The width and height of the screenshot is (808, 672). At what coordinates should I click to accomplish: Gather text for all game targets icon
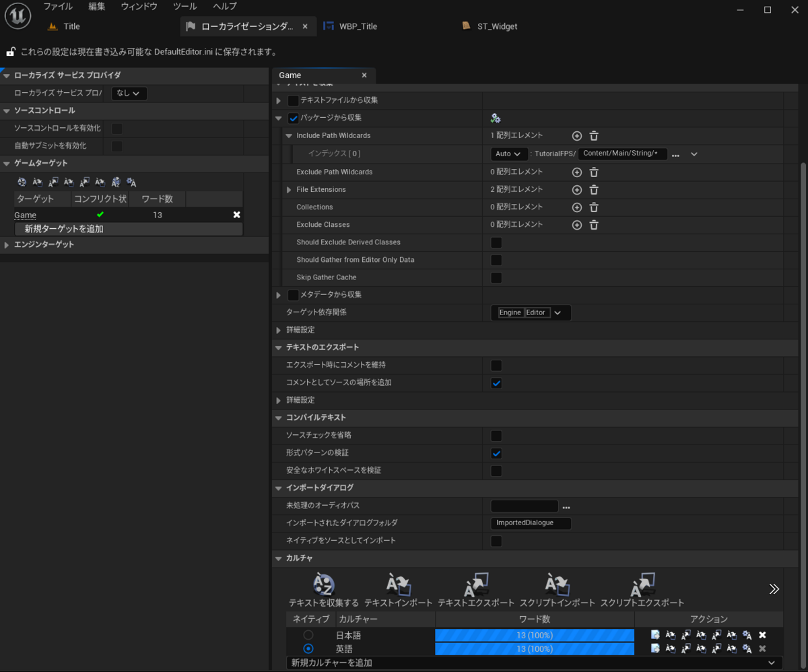click(x=22, y=182)
